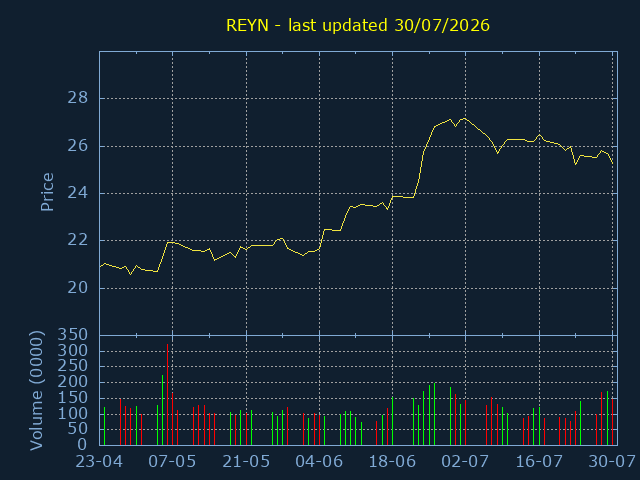Click the tall green volume bar left of 07-05

162,410
